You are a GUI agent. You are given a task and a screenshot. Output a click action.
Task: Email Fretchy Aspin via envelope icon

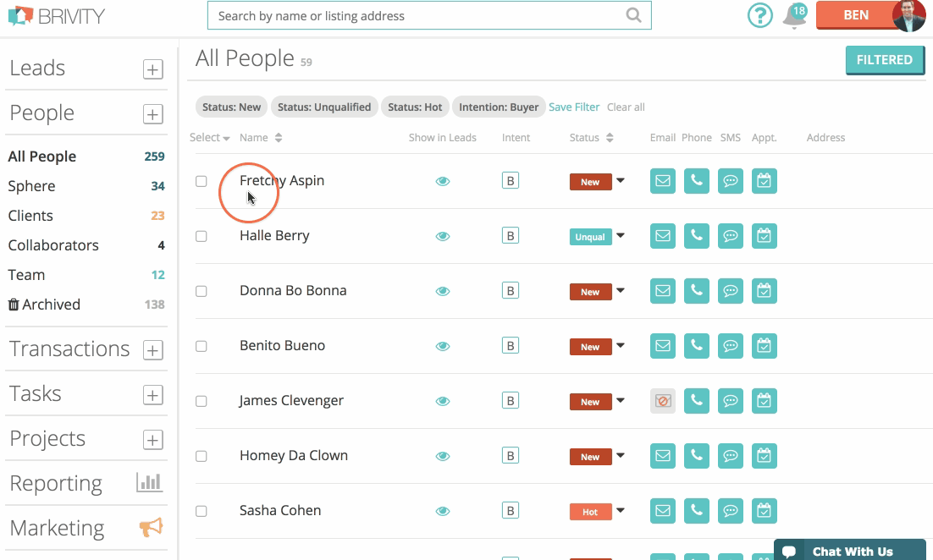pyautogui.click(x=663, y=181)
